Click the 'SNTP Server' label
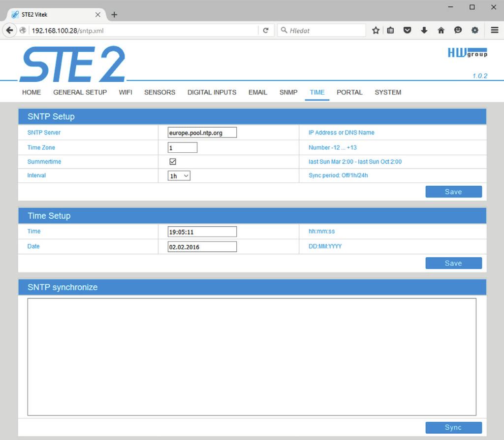 coord(44,133)
